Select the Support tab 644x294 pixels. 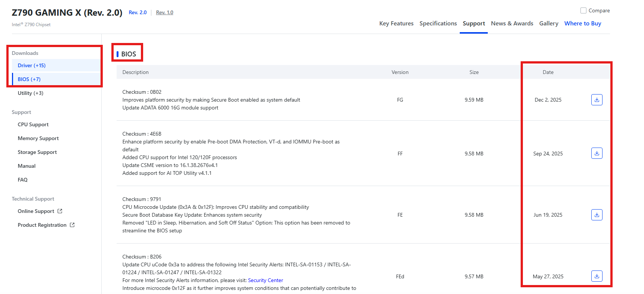[474, 24]
